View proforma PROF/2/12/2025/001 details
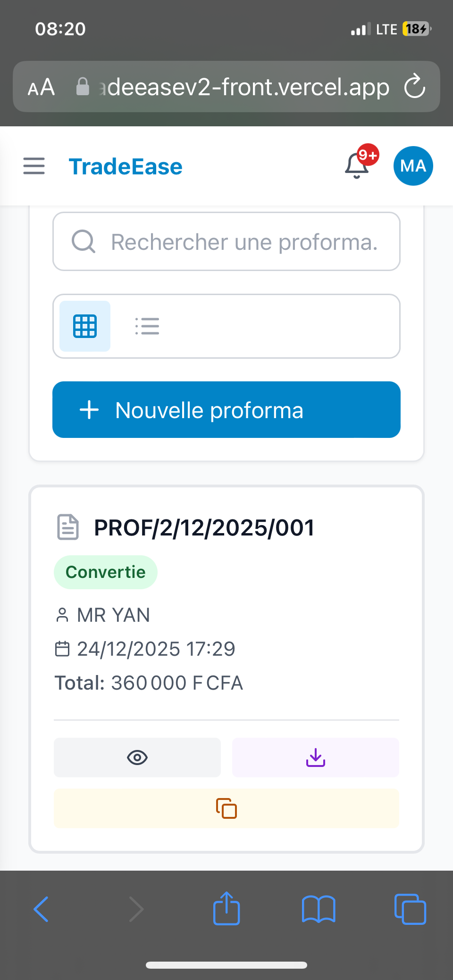Screen dimensions: 453x980 pos(137,758)
